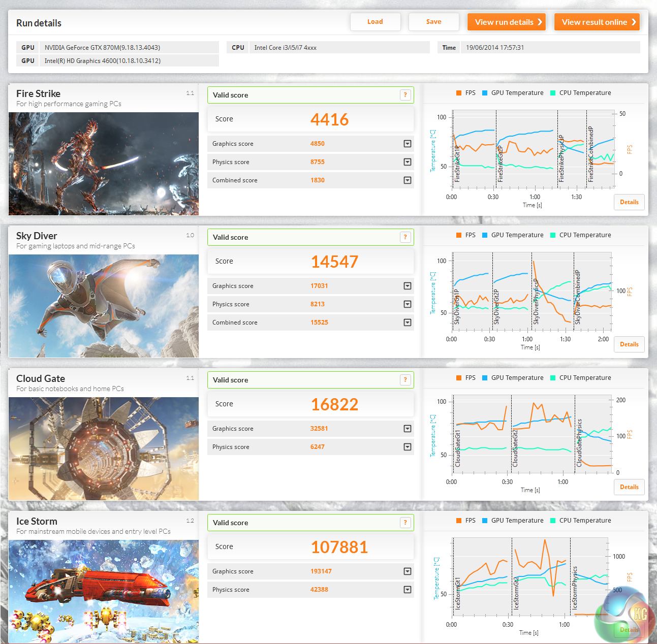The image size is (657, 644).
Task: Click the Load button
Action: (x=375, y=22)
